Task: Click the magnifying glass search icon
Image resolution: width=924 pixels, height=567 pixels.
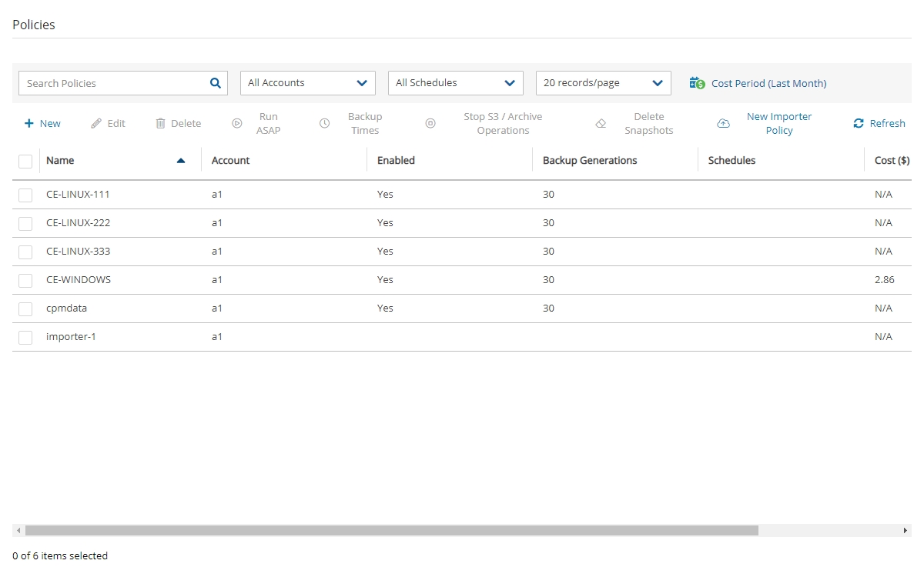Action: click(x=216, y=83)
